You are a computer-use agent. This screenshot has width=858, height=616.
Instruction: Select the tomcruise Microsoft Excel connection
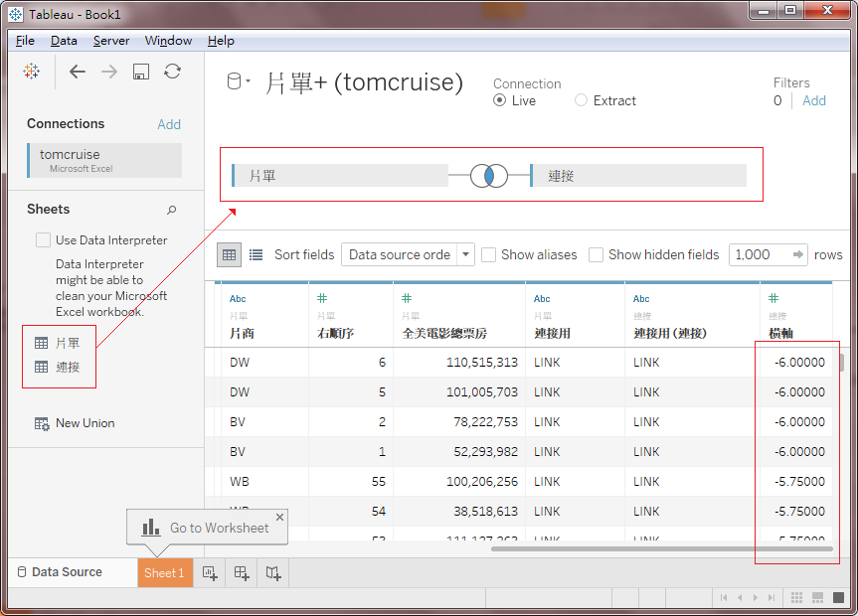point(104,160)
